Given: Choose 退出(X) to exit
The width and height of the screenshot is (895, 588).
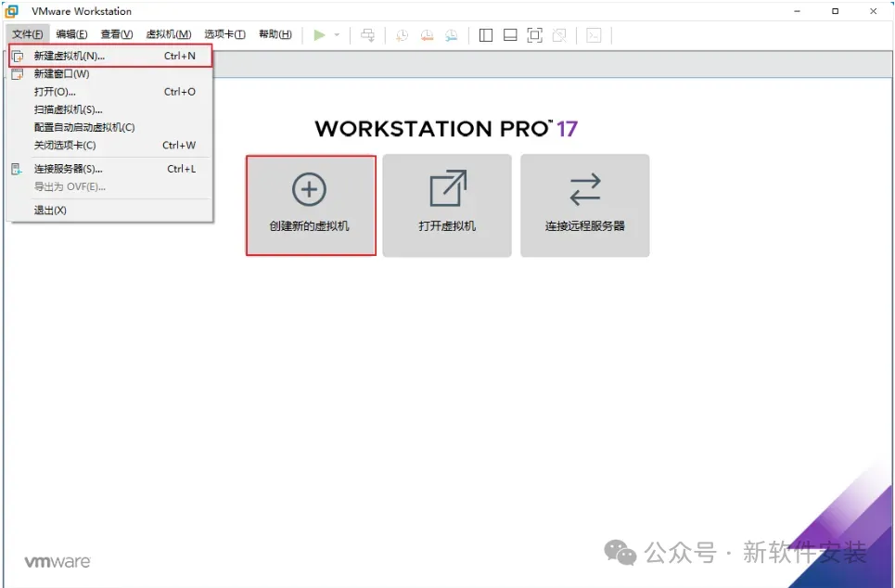Looking at the screenshot, I should coord(110,211).
